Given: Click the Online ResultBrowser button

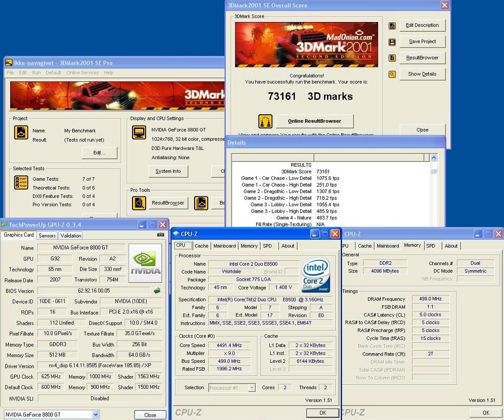Looking at the screenshot, I should pos(315,121).
